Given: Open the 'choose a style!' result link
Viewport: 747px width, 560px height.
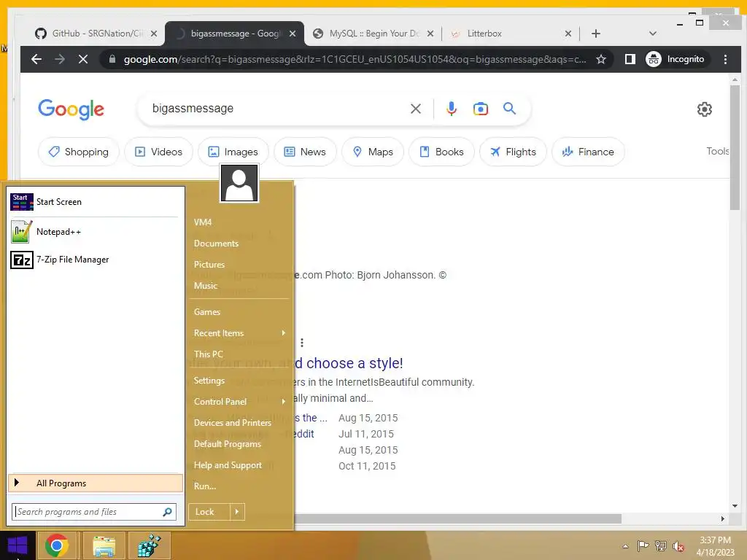Looking at the screenshot, I should pyautogui.click(x=349, y=363).
